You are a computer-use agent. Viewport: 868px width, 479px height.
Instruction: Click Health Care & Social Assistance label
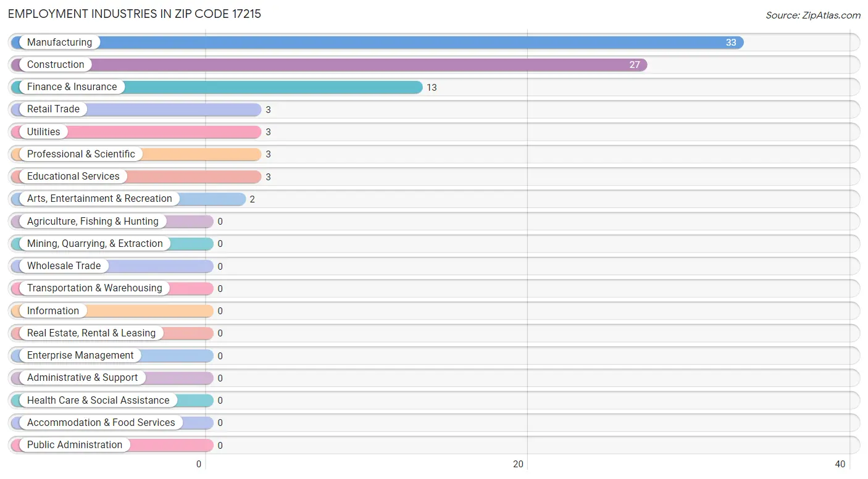(x=98, y=400)
